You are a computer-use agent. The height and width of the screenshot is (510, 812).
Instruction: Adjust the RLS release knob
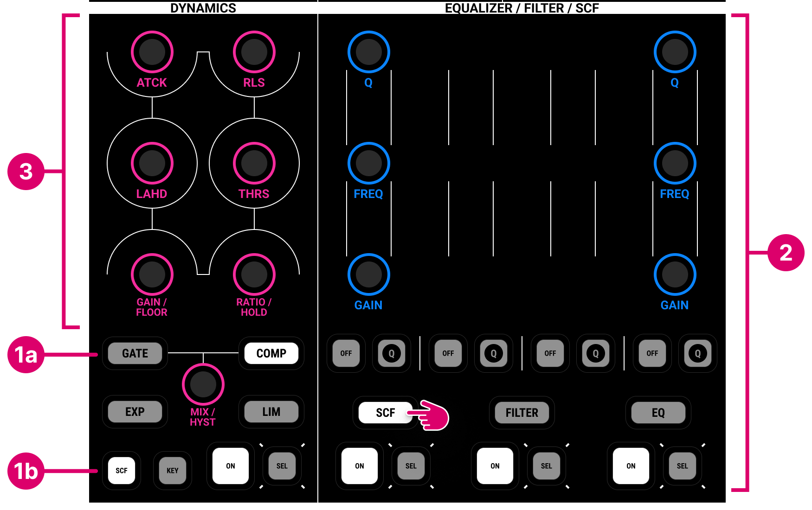[x=253, y=52]
